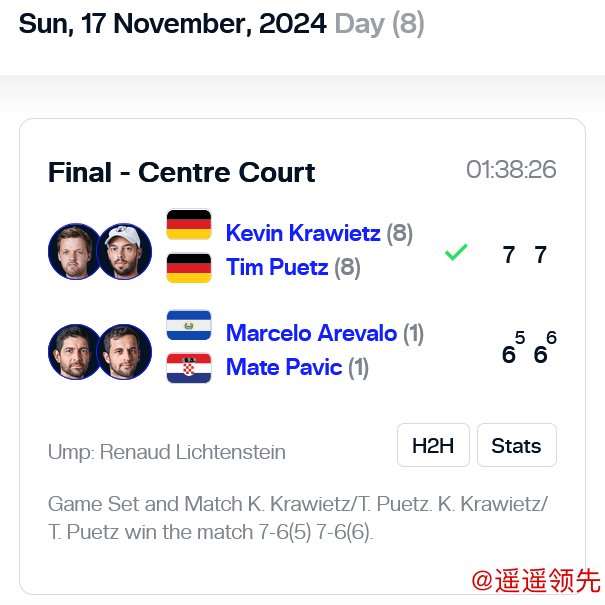Image resolution: width=605 pixels, height=605 pixels.
Task: Open match Stats
Action: pos(516,445)
